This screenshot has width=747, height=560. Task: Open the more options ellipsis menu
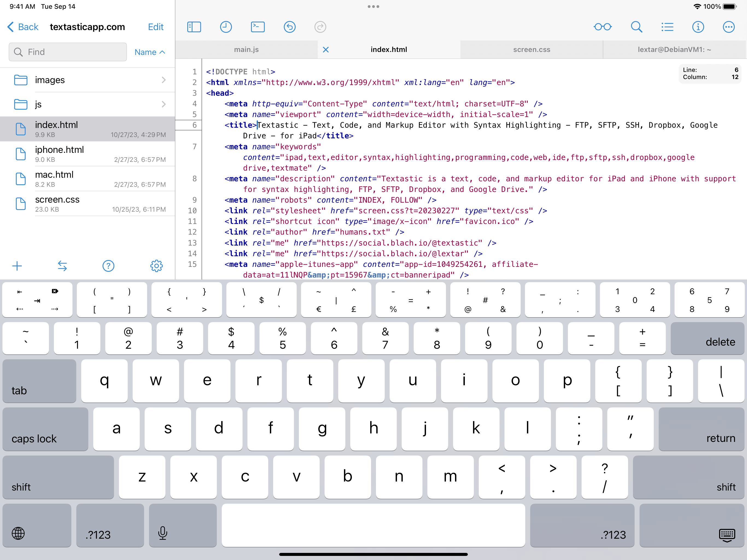729,27
